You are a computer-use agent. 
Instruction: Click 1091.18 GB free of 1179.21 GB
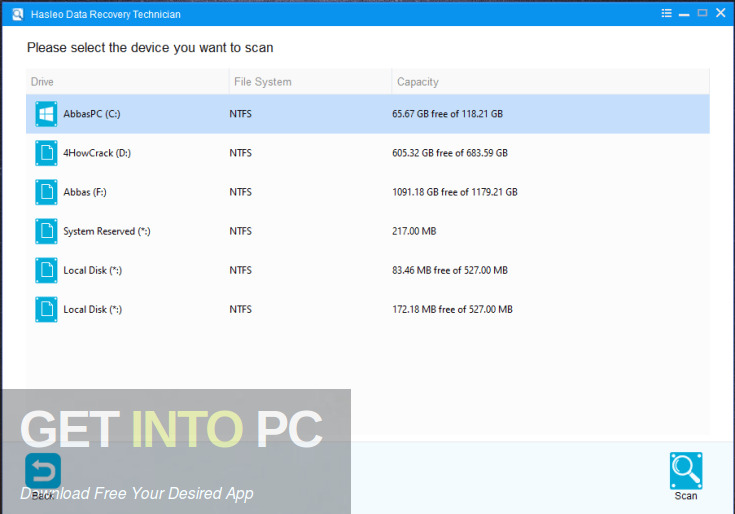[x=455, y=192]
